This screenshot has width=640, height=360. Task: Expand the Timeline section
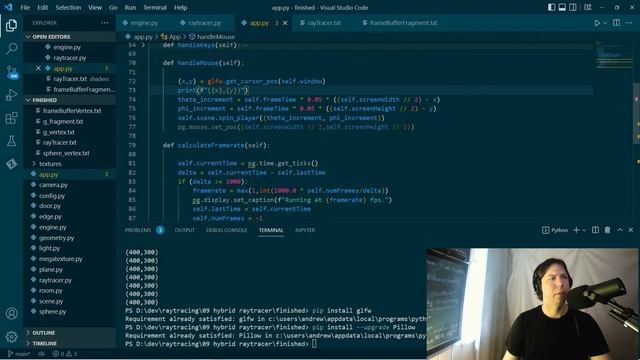(x=69, y=343)
